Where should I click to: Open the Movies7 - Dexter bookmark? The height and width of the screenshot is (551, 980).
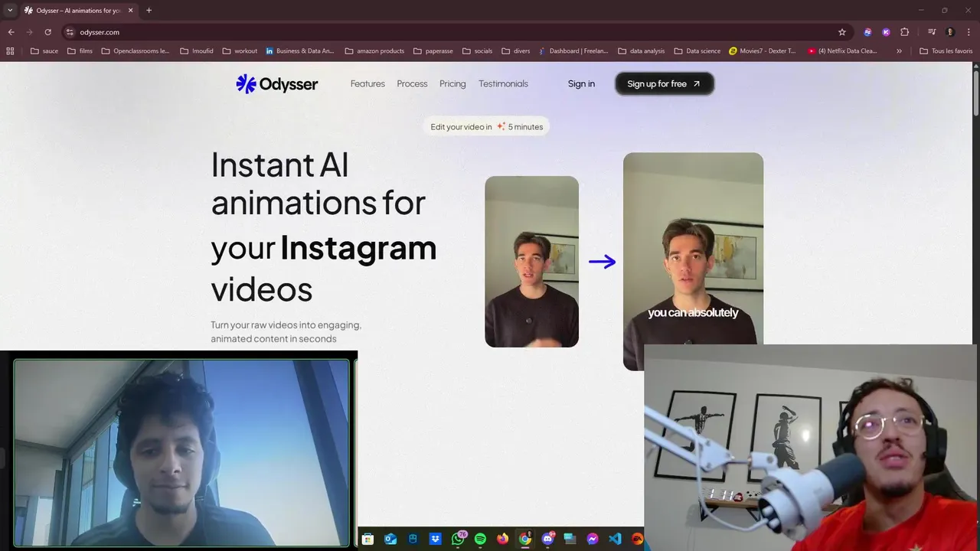(763, 51)
